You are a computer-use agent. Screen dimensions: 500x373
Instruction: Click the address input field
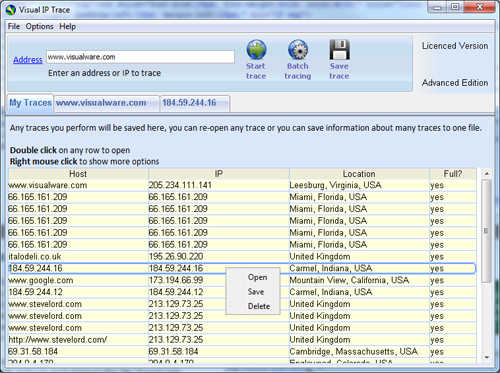(x=140, y=57)
